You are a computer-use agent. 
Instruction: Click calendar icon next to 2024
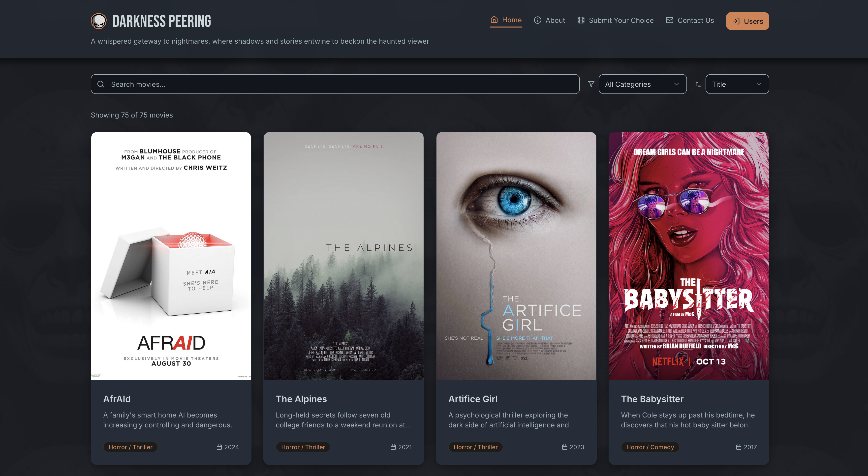219,447
